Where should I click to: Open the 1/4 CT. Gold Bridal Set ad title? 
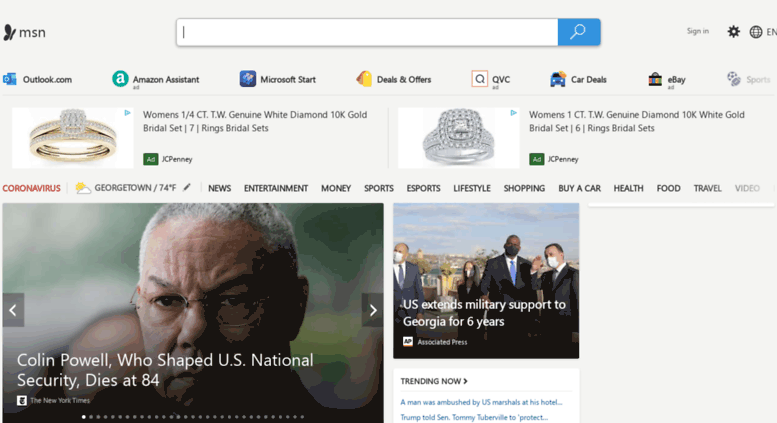pos(255,121)
